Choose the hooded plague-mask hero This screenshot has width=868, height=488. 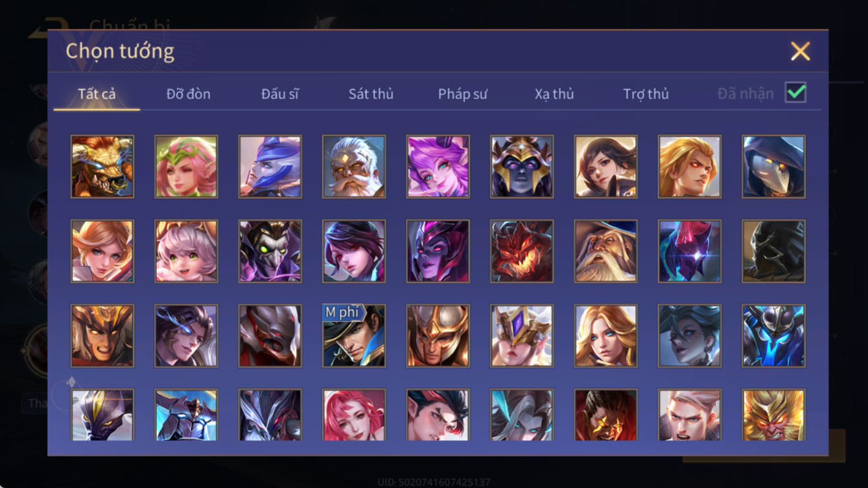pos(774,167)
